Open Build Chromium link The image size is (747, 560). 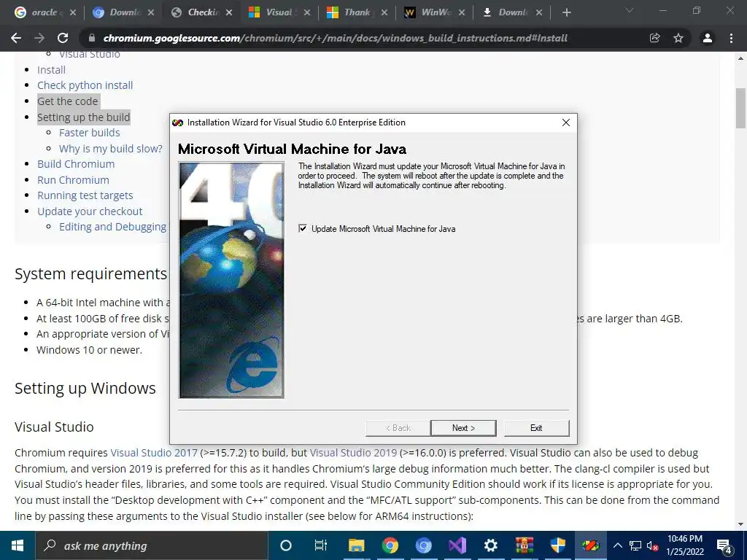[76, 164]
